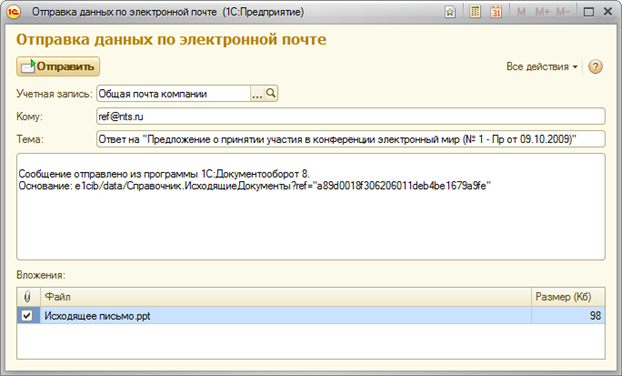
Task: Click the Файл column header
Action: pos(286,297)
